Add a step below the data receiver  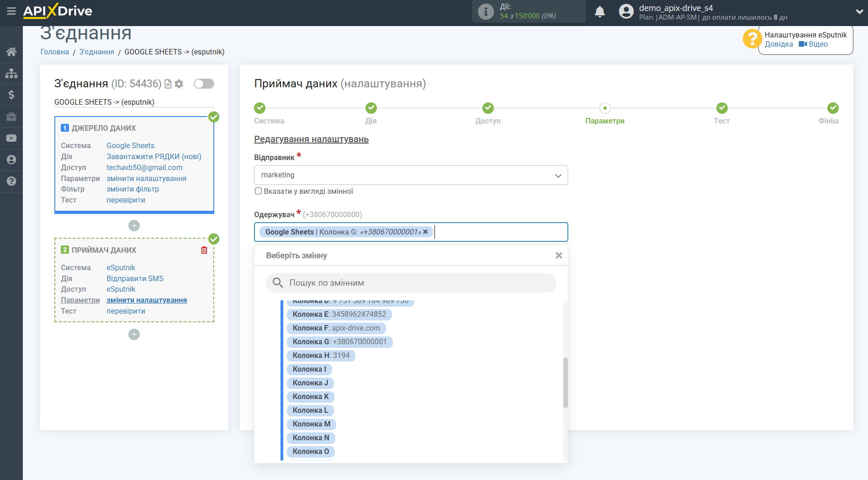(x=134, y=335)
